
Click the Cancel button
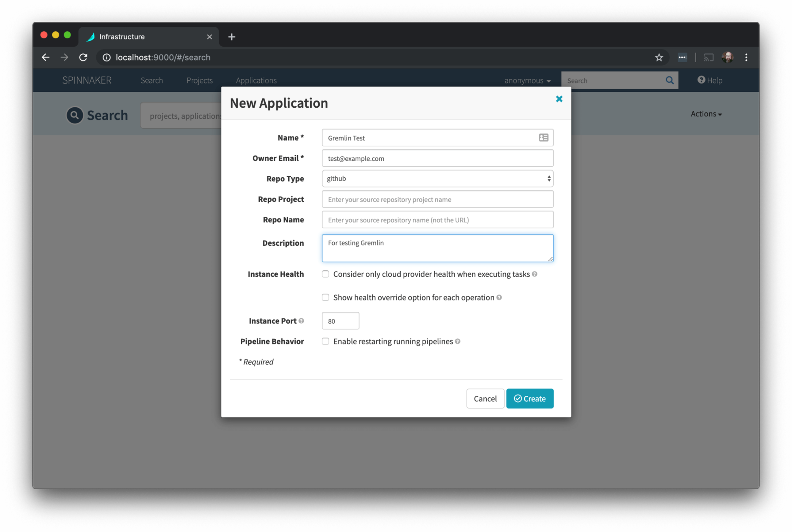tap(485, 398)
